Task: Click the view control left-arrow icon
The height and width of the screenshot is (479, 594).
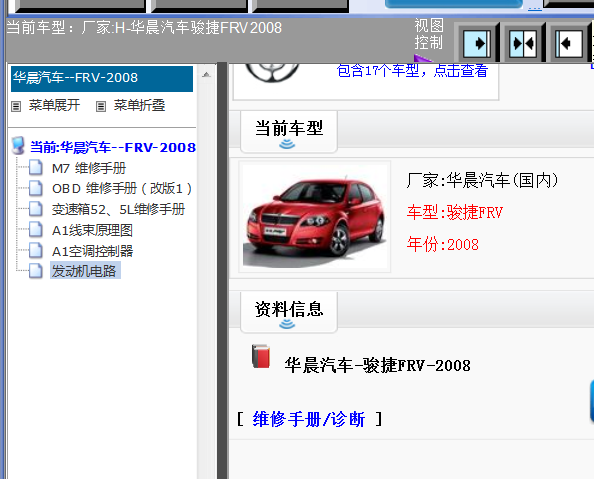Action: pos(569,44)
